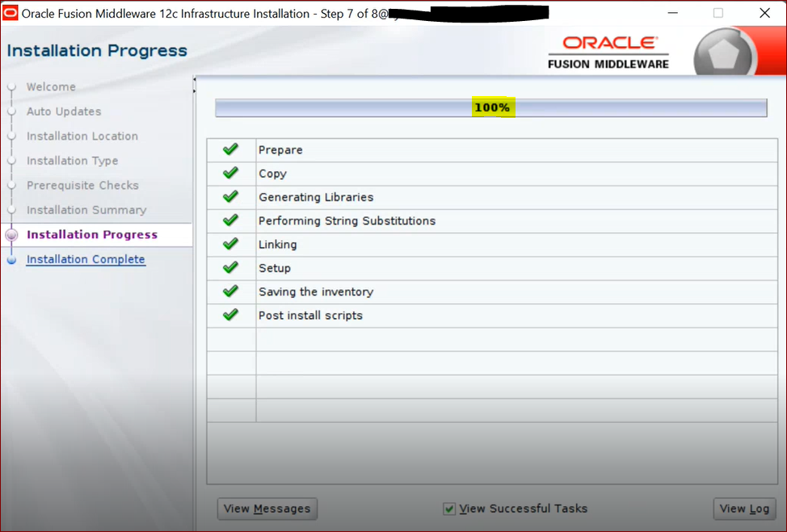Viewport: 787px width, 532px height.
Task: Click the Oracle icon in the title bar
Action: coord(10,13)
